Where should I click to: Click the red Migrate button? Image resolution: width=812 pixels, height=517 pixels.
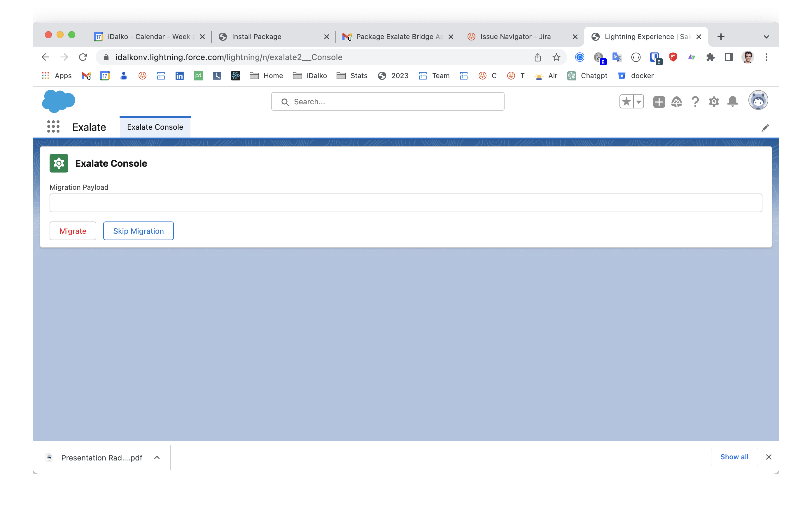[x=73, y=231]
